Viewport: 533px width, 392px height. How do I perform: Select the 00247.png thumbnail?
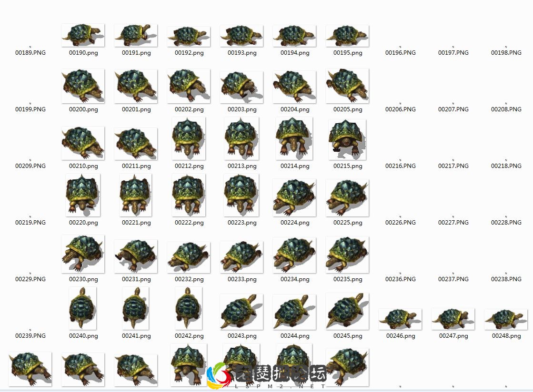click(453, 319)
